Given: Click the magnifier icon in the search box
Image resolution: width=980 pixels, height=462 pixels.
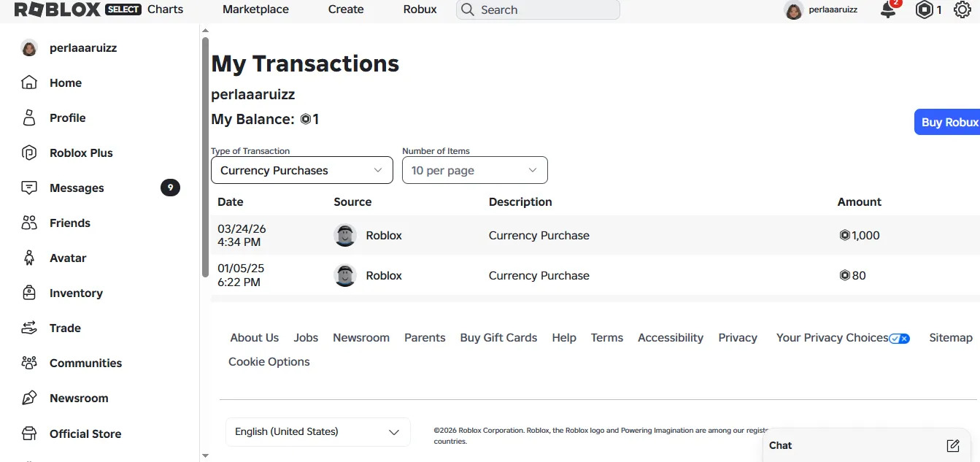Looking at the screenshot, I should [468, 10].
